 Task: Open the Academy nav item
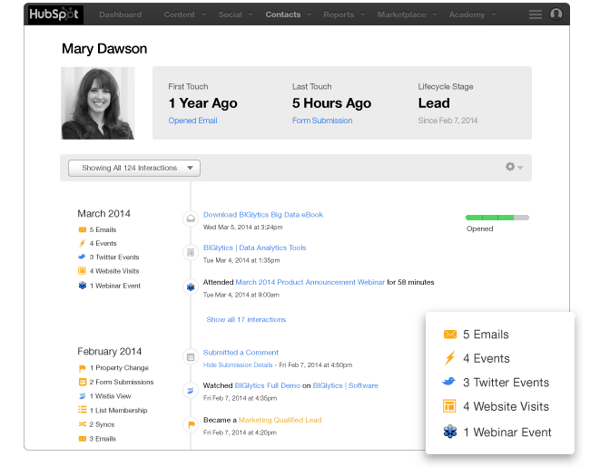click(467, 14)
